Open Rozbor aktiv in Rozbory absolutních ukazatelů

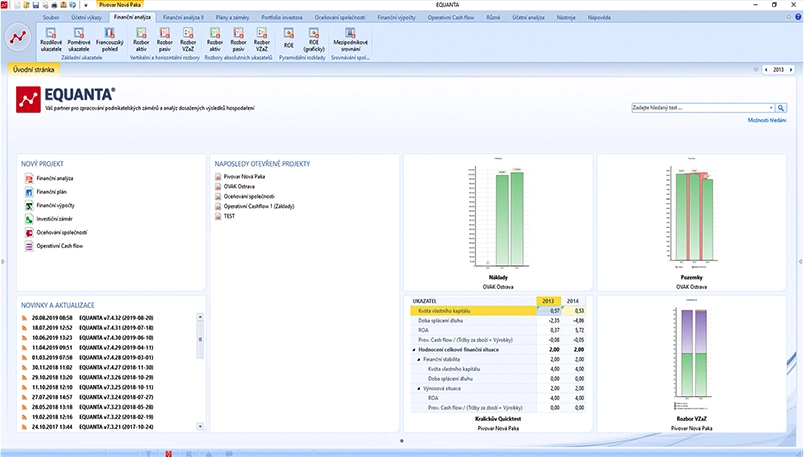[215, 40]
